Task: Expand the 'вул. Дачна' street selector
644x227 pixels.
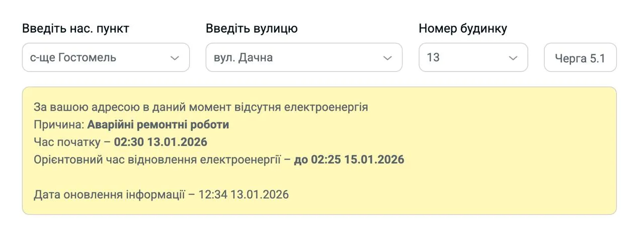Action: coord(292,58)
